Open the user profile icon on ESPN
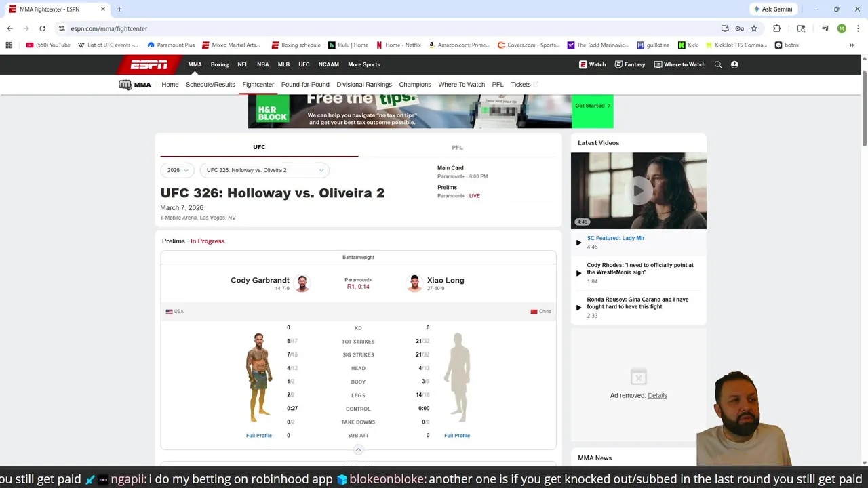This screenshot has width=868, height=488. click(x=734, y=64)
